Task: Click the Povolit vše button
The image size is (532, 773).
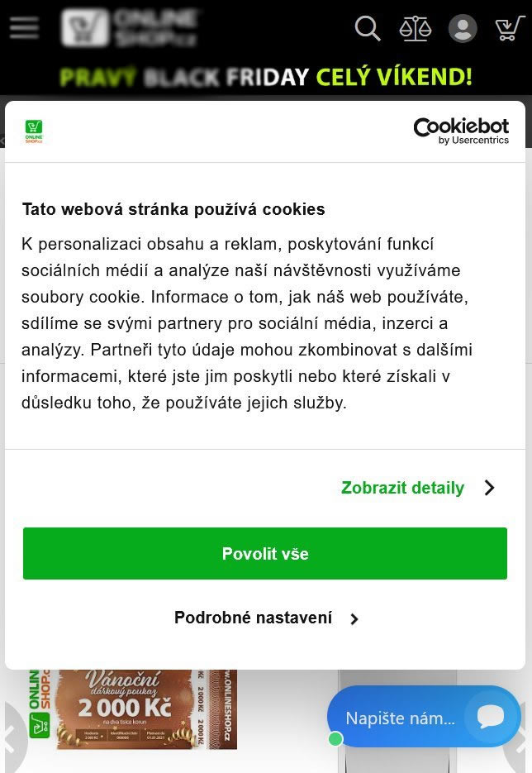Action: point(265,553)
